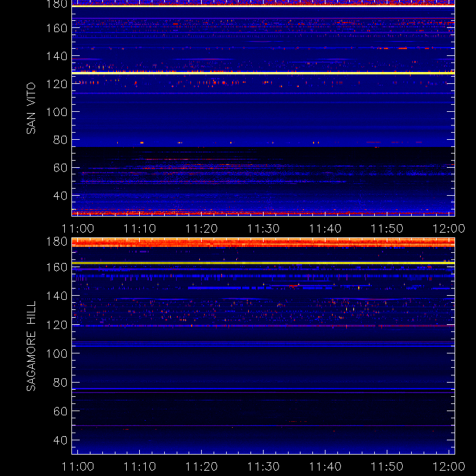This screenshot has height=476, width=476.
Task: Select the 40 tick label on Sagamore Hill plot
Action: pos(60,440)
